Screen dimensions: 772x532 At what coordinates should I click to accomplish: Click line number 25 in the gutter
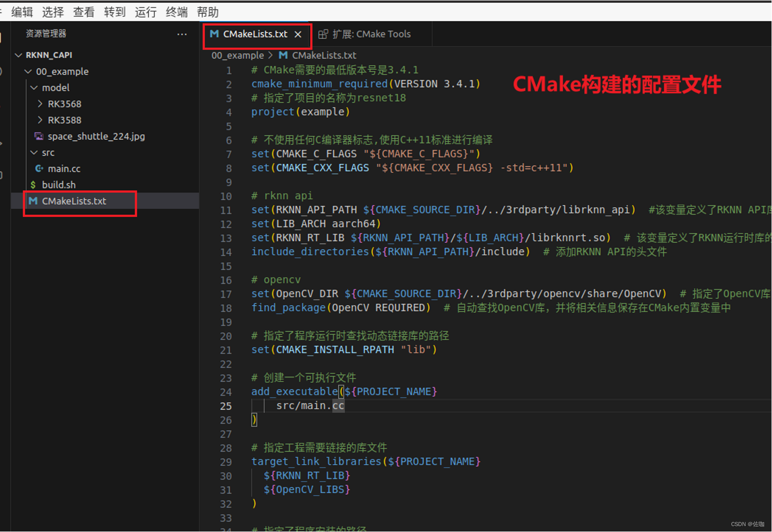point(226,406)
